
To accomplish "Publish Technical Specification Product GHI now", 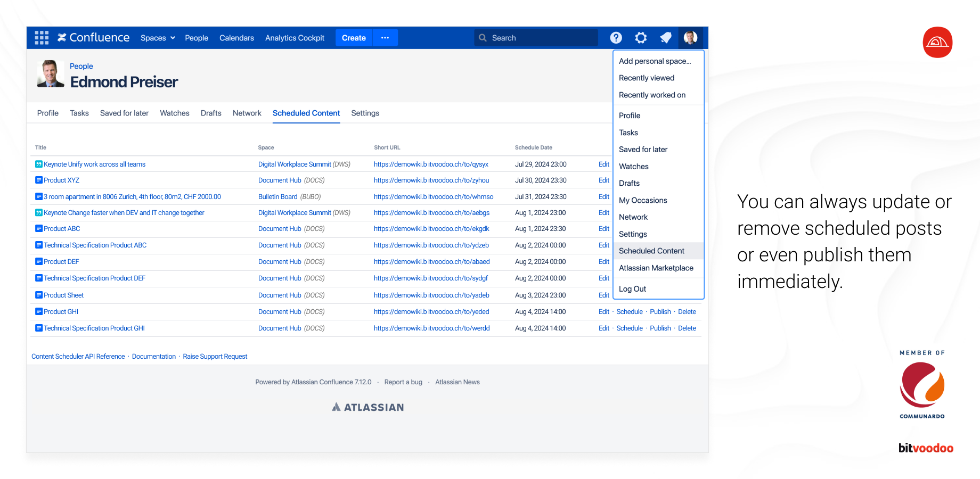I will tap(660, 328).
